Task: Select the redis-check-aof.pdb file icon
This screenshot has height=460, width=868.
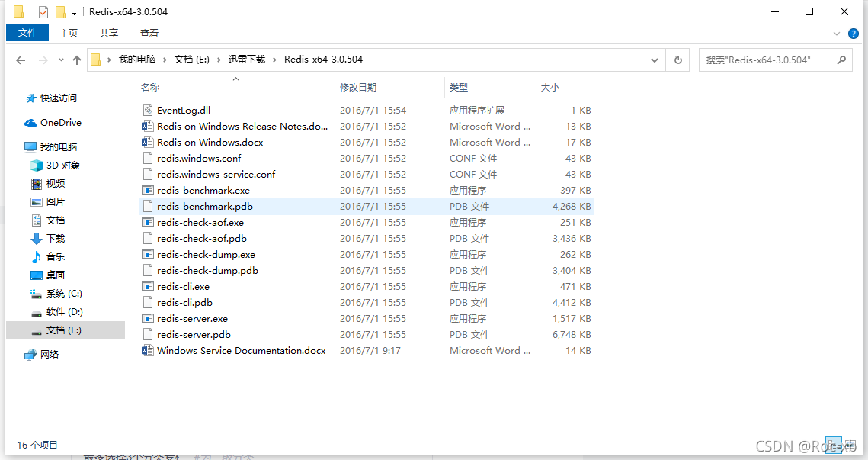Action: (148, 238)
